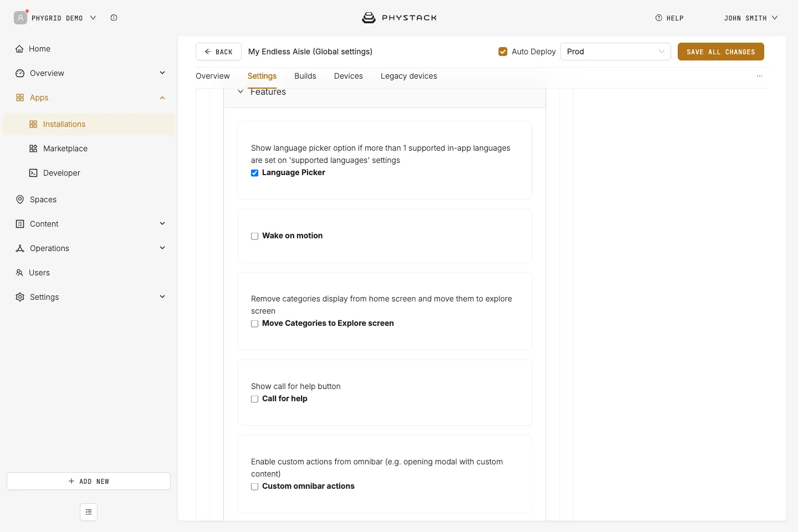798x532 pixels.
Task: Click the Phygrid Demo avatar icon
Action: 21,18
